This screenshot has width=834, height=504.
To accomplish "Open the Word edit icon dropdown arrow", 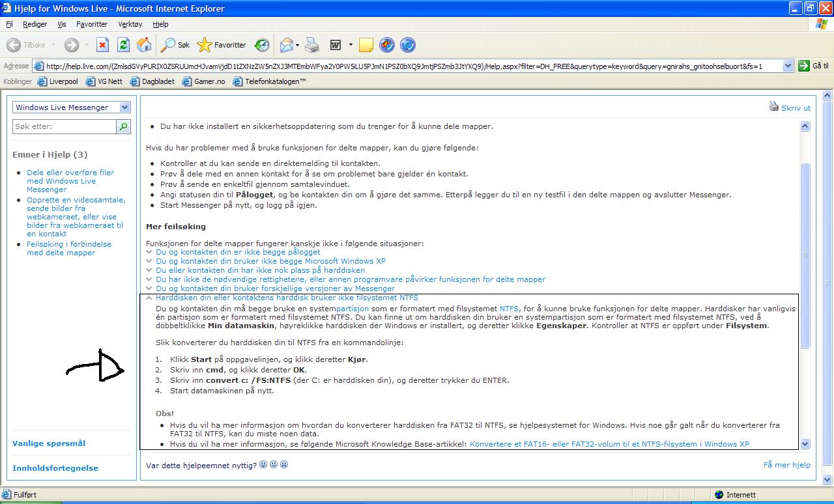I will point(351,45).
